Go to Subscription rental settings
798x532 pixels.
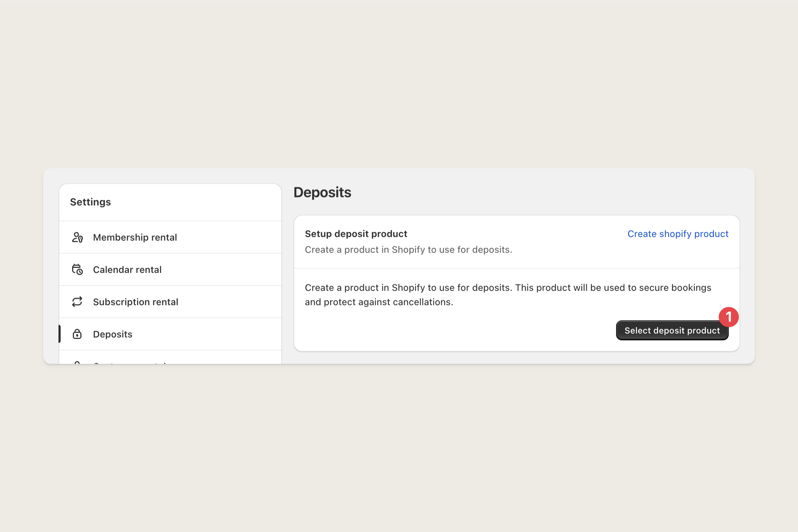170,302
